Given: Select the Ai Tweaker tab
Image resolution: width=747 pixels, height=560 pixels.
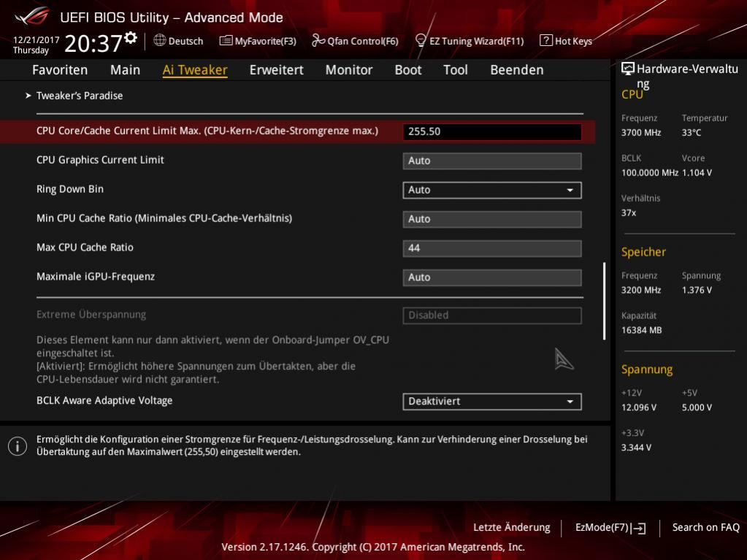Looking at the screenshot, I should click(195, 70).
